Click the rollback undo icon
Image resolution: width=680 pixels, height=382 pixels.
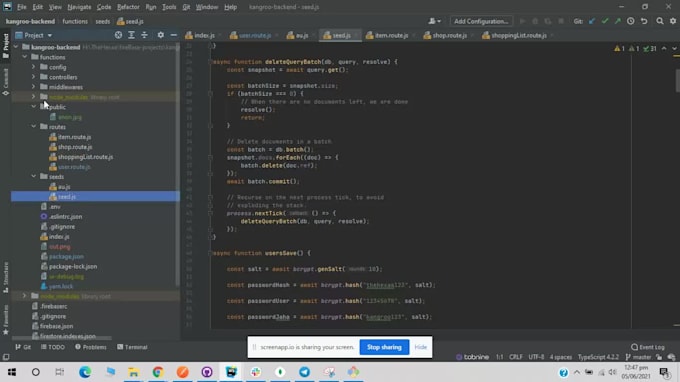[x=644, y=21]
